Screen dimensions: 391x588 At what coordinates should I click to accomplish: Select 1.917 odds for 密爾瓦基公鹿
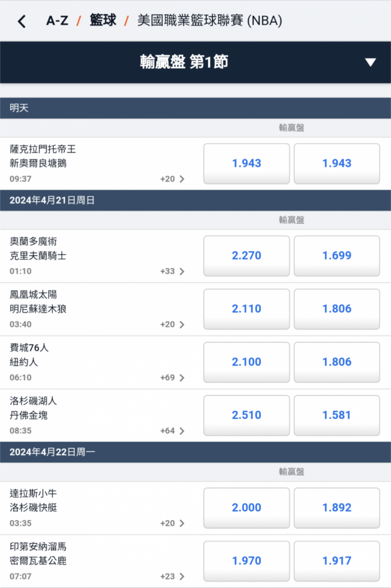coord(337,561)
